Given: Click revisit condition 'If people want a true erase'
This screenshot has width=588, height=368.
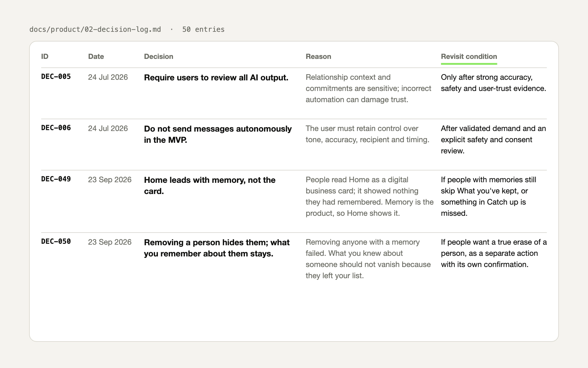Looking at the screenshot, I should (x=494, y=253).
